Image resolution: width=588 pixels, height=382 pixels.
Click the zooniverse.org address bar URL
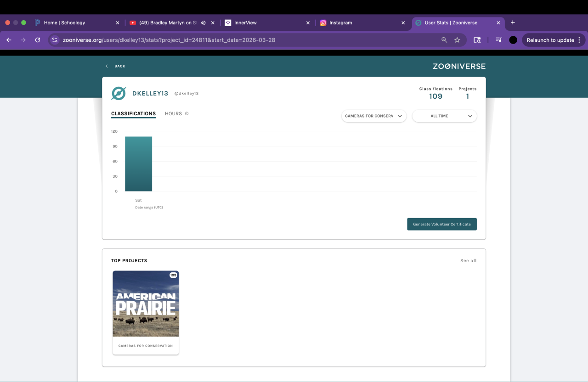pyautogui.click(x=169, y=40)
